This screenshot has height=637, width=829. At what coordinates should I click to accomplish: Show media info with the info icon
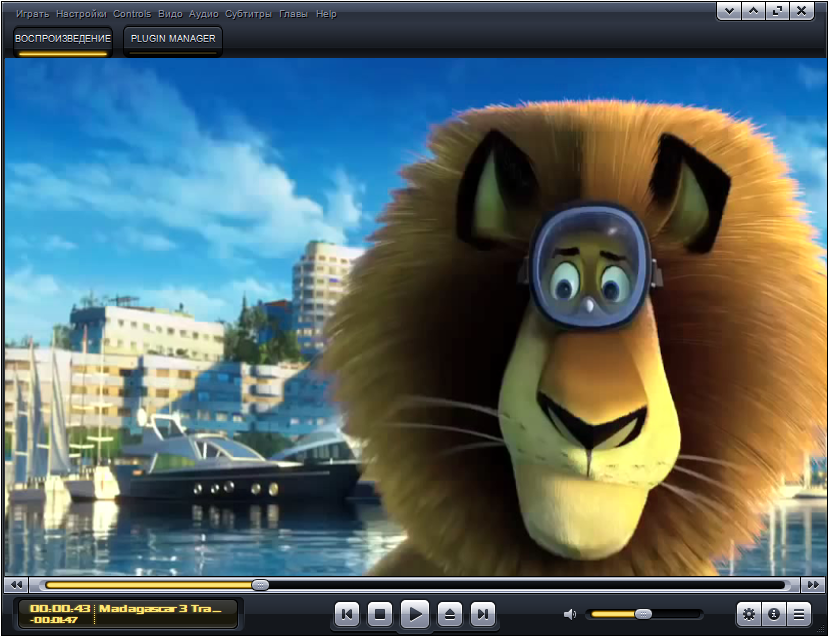[x=774, y=614]
